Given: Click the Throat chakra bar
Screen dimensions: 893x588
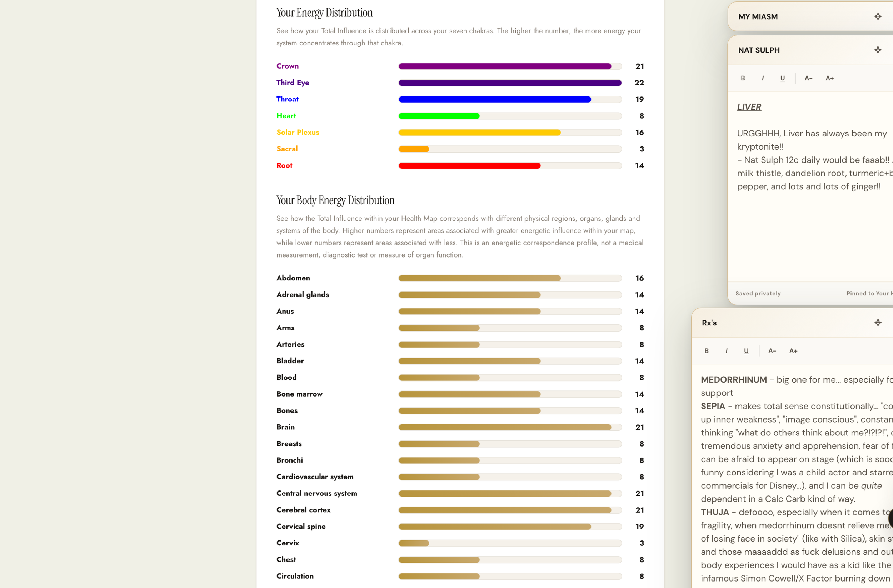Looking at the screenshot, I should pos(510,99).
